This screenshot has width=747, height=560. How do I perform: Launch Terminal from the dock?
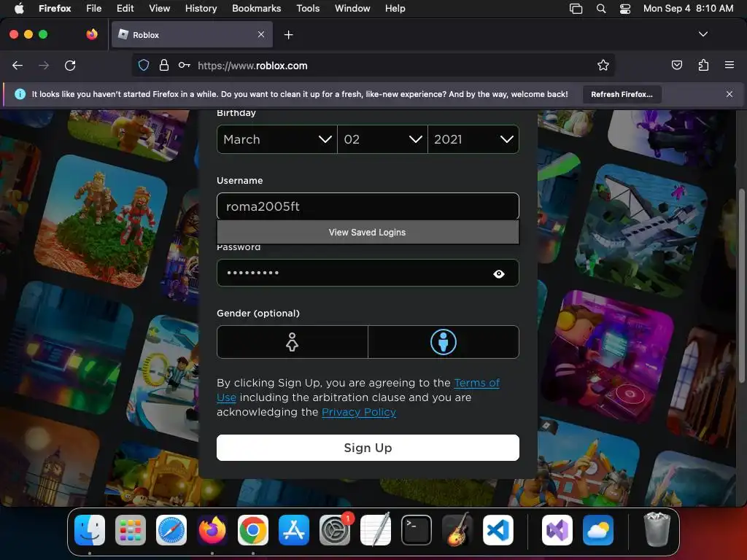tap(417, 530)
